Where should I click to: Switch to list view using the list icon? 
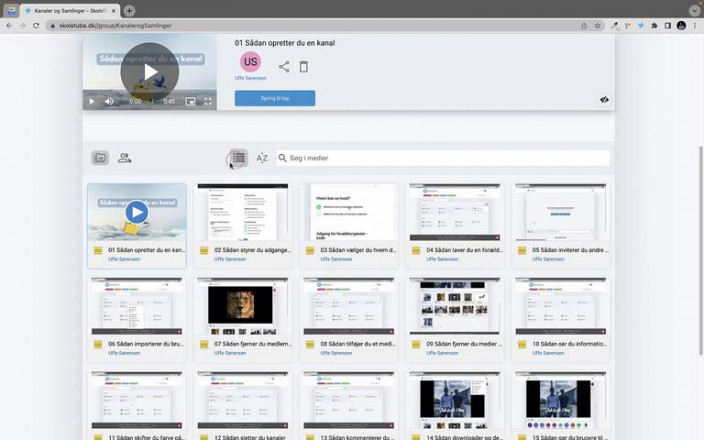point(238,158)
